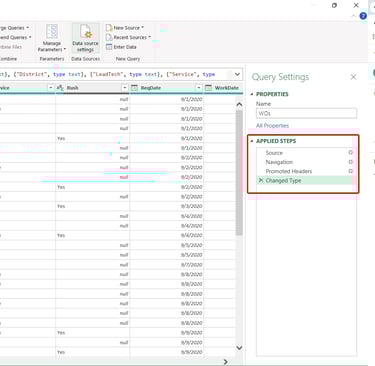The width and height of the screenshot is (375, 366).
Task: Open Data source settings
Action: click(85, 38)
